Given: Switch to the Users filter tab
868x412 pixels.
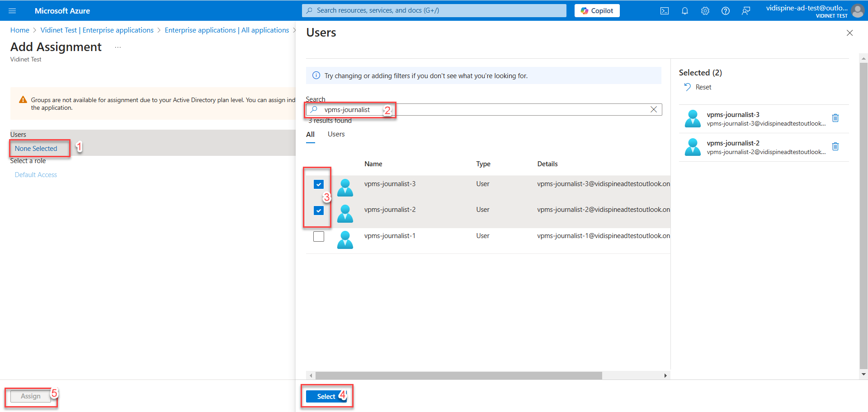Looking at the screenshot, I should (336, 134).
